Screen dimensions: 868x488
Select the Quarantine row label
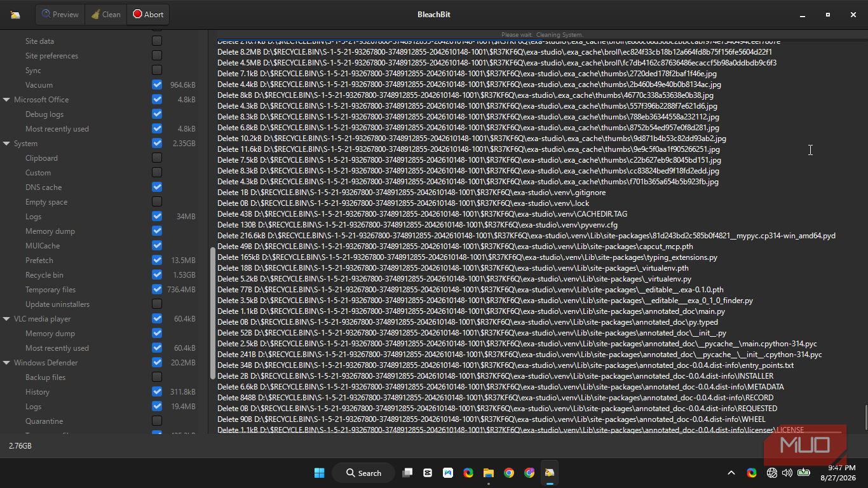tap(44, 421)
